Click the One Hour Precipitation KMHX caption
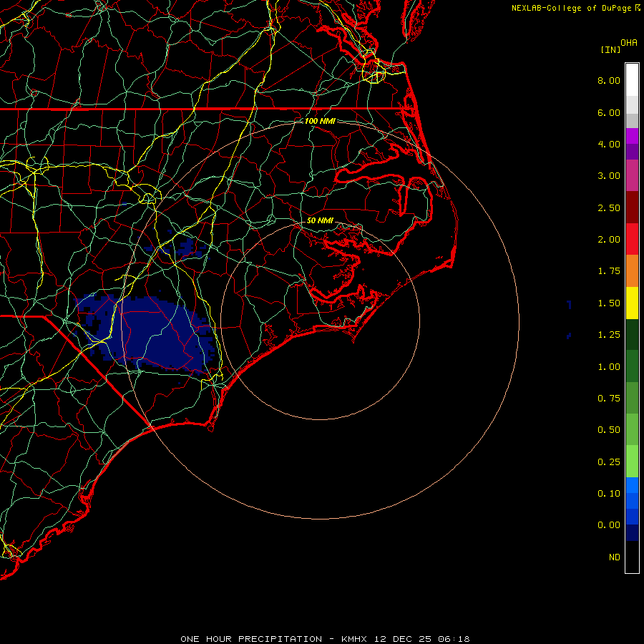 coord(325,639)
